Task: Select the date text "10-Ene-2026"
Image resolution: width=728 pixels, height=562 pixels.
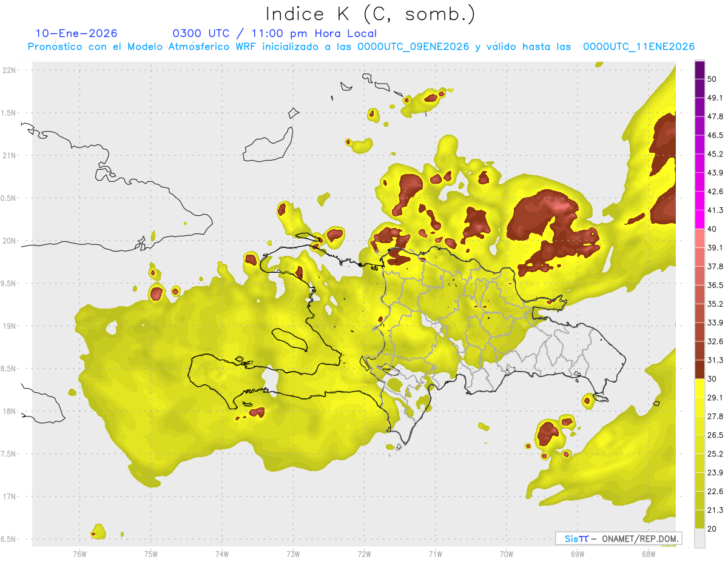Action: pos(76,33)
